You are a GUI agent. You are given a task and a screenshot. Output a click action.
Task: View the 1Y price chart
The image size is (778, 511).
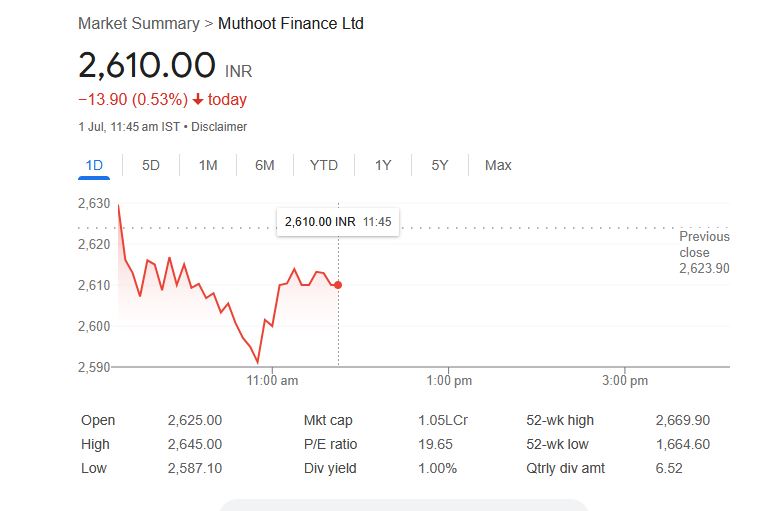[383, 165]
